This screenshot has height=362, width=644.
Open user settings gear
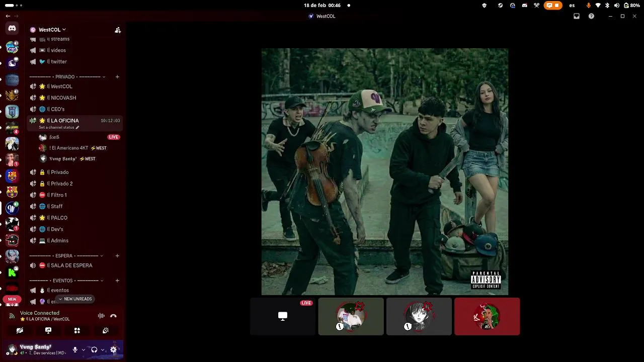click(113, 349)
